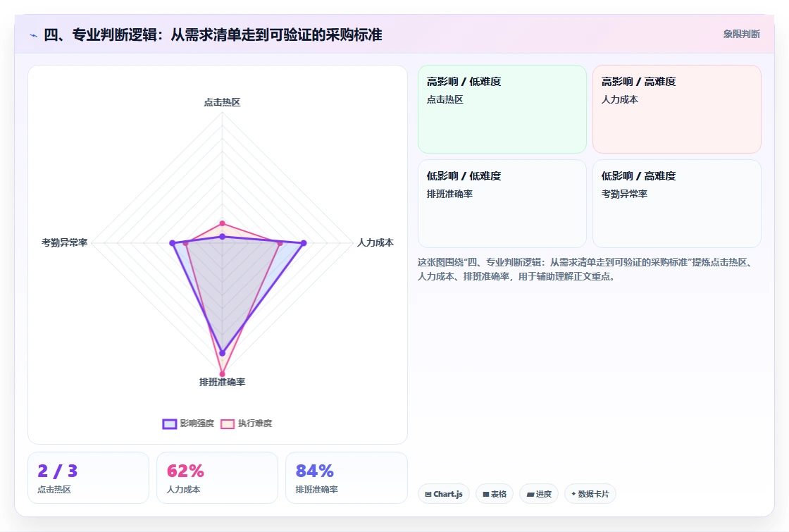Click the 排班准确率 text in quadrant card

(449, 194)
